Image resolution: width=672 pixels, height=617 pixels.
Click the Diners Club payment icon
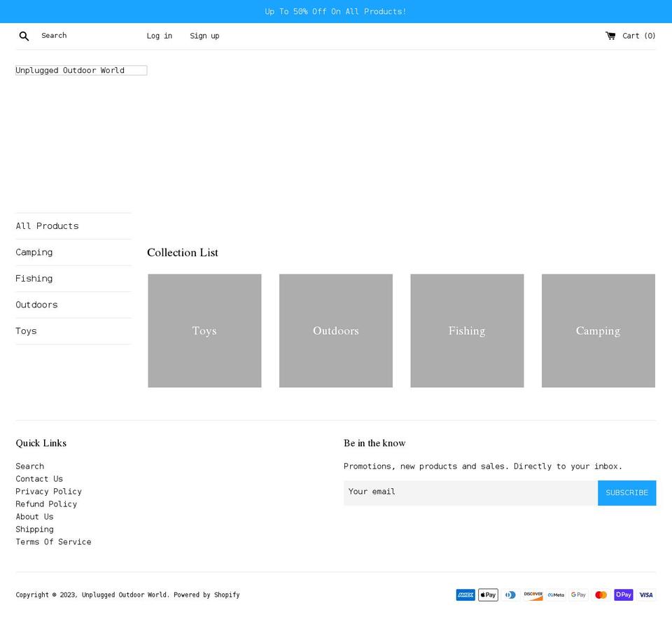click(510, 595)
